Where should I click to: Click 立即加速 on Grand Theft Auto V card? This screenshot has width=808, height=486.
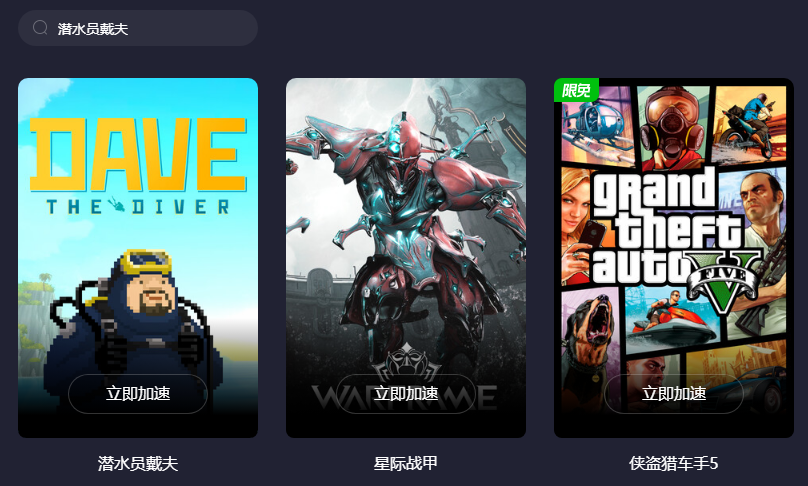674,394
